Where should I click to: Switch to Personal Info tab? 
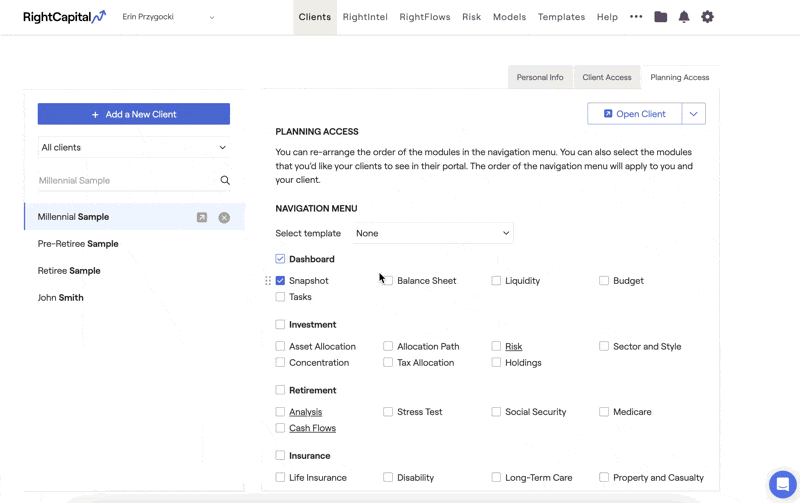point(540,78)
